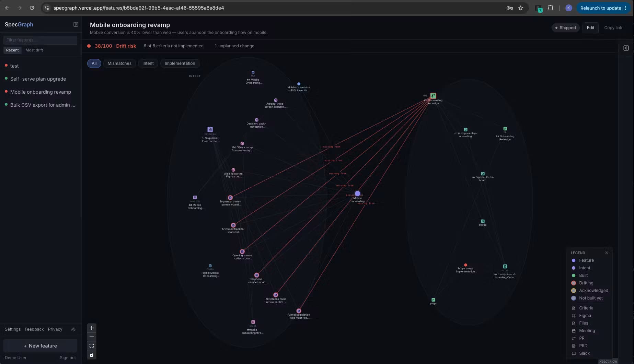The image size is (634, 364).
Task: Filter graph by Intent
Action: click(x=148, y=63)
